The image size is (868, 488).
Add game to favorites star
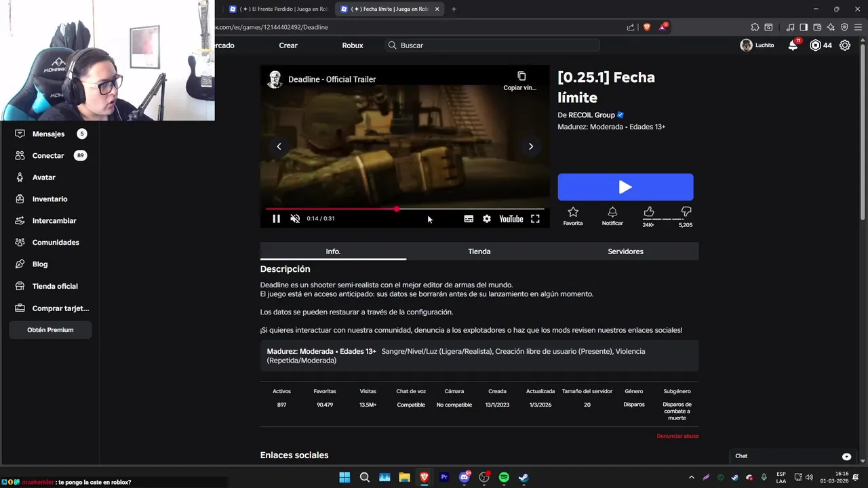(x=573, y=212)
